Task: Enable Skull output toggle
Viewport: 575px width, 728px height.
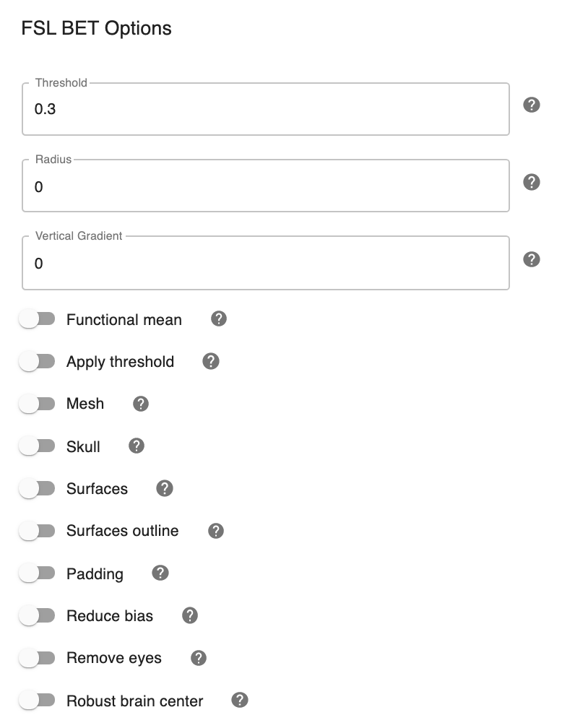Action: point(37,446)
